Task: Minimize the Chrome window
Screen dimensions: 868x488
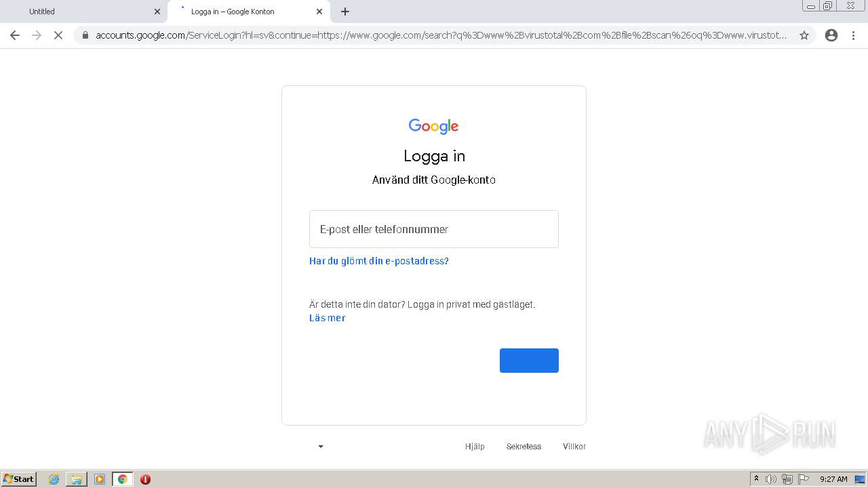Action: (811, 6)
